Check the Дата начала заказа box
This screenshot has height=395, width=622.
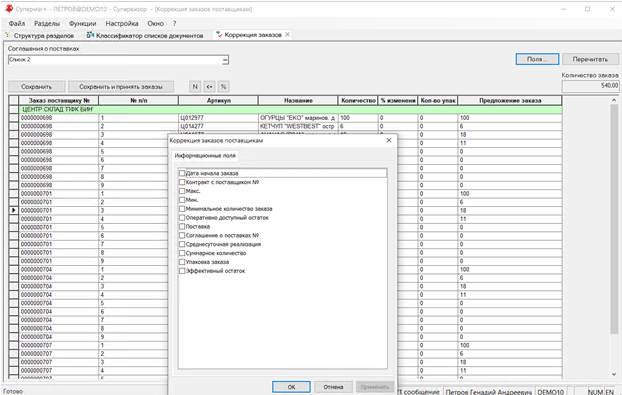tap(182, 173)
